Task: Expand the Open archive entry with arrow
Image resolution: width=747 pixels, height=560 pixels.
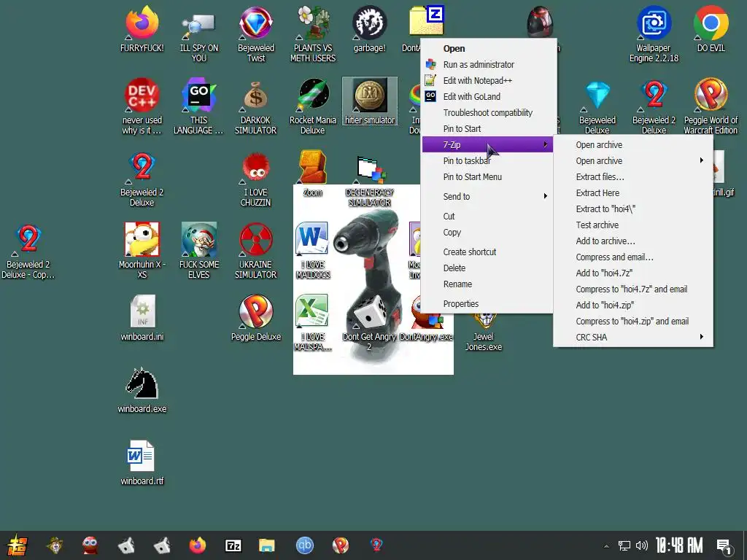Action: click(633, 161)
